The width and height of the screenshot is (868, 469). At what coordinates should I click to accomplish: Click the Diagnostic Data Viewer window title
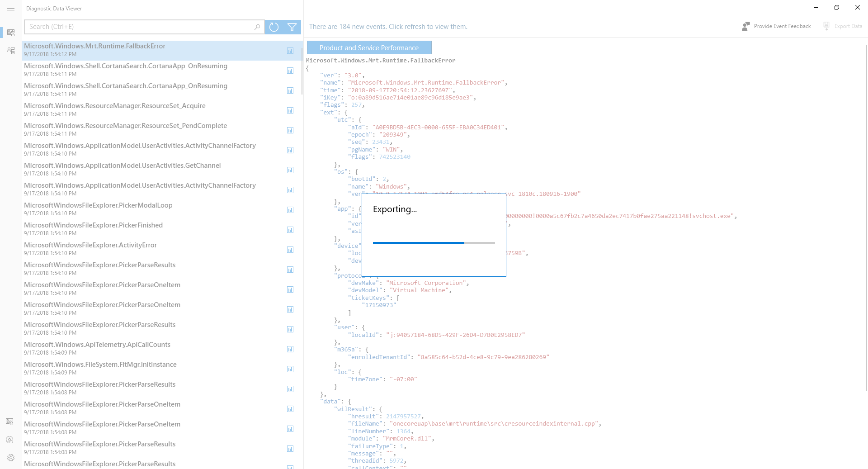(x=54, y=9)
